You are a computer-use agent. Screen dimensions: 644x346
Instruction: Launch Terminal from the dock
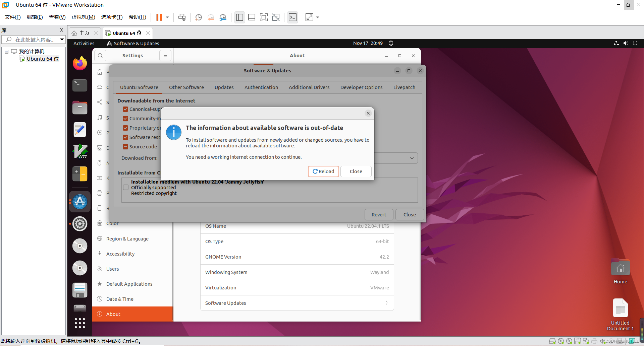pyautogui.click(x=80, y=85)
